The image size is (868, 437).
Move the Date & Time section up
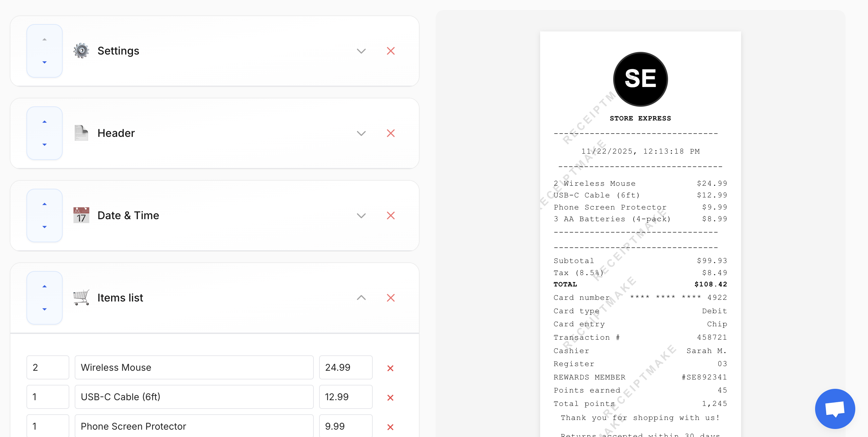44,204
